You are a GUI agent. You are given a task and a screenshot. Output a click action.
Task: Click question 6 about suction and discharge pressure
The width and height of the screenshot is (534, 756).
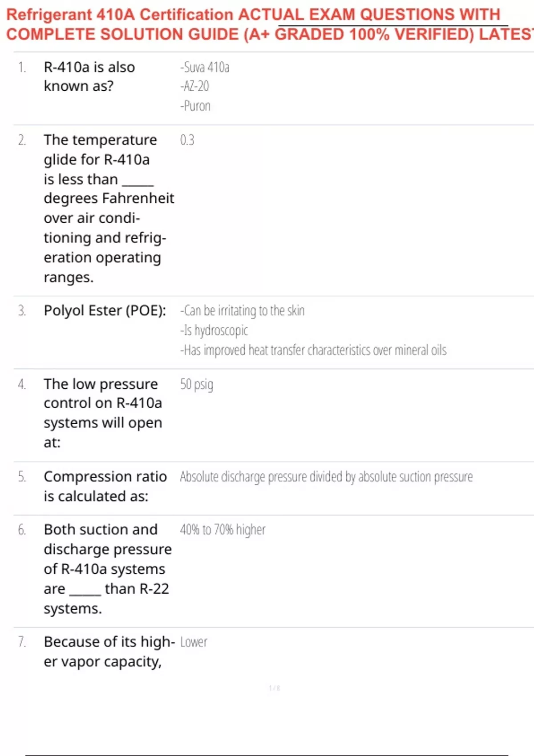107,569
